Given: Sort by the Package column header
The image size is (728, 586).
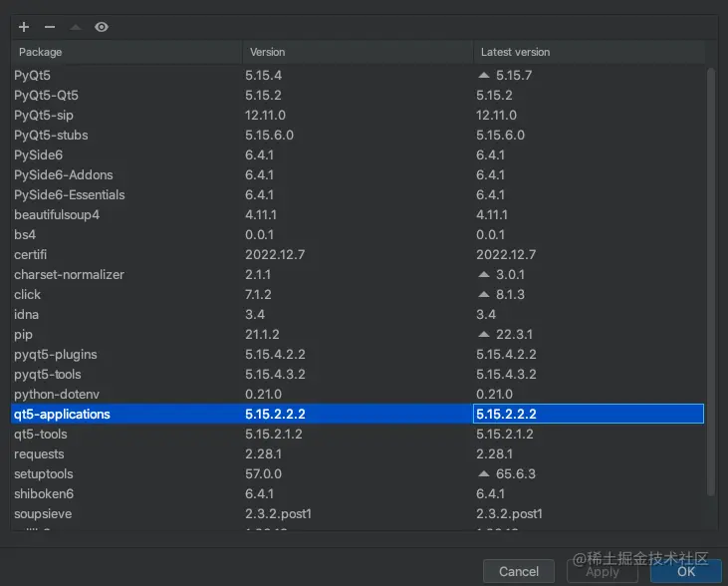Looking at the screenshot, I should tap(126, 52).
